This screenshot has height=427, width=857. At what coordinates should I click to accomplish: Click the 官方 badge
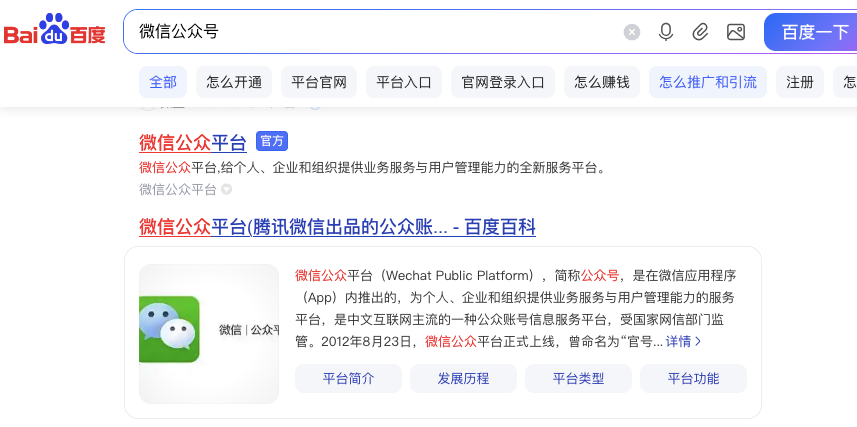point(272,141)
